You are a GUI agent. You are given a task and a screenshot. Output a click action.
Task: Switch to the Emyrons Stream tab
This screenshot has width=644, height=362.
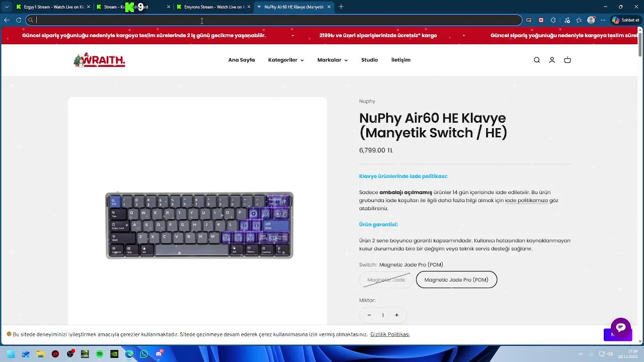point(213,7)
